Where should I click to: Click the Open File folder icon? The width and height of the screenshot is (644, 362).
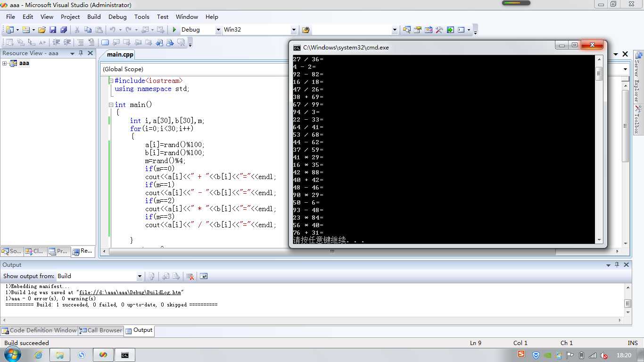coord(42,30)
